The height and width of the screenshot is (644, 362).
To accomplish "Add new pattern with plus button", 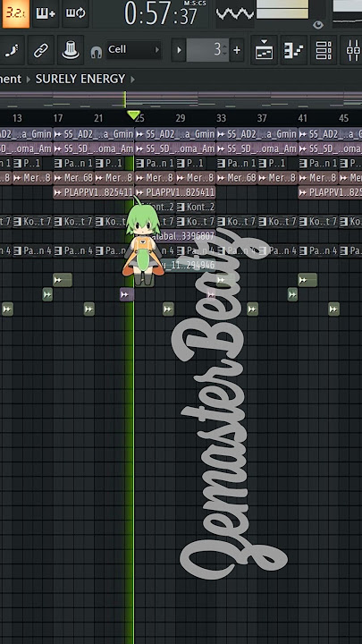I will tap(237, 50).
